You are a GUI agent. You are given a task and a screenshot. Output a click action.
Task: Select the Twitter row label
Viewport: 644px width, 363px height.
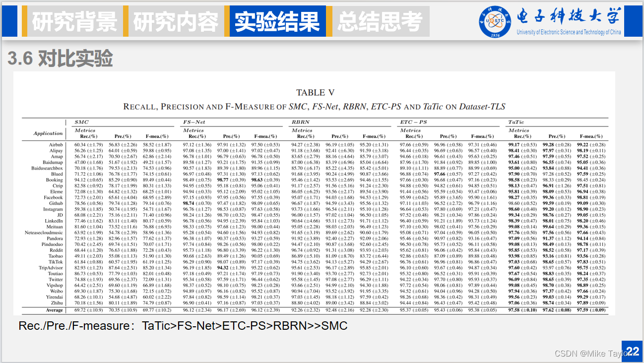[x=56, y=279]
